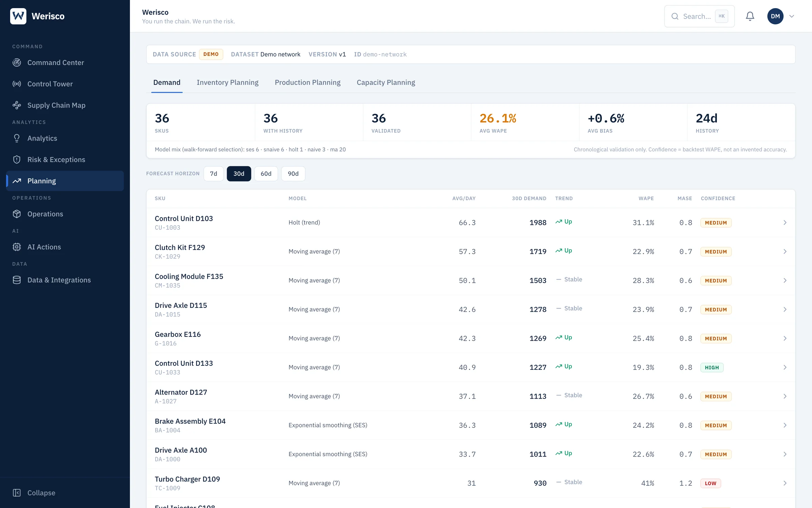This screenshot has width=812, height=508.
Task: Click the Alternator D127 SKU name
Action: pyautogui.click(x=181, y=392)
